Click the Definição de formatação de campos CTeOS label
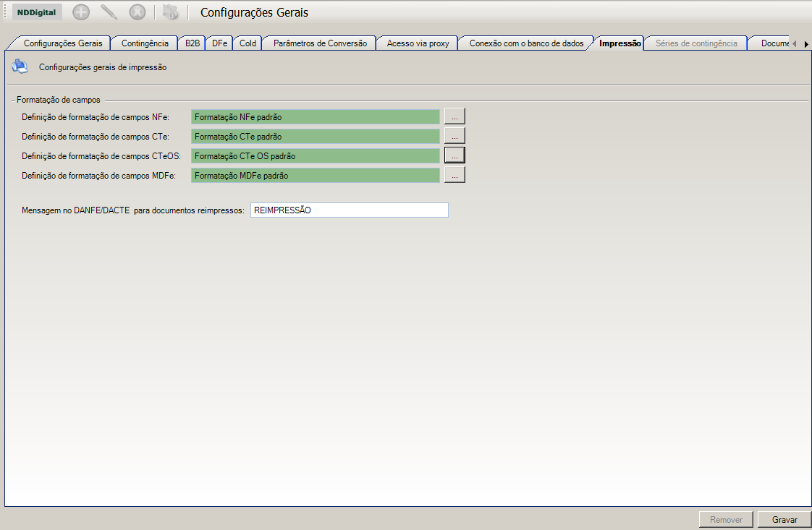Image resolution: width=812 pixels, height=530 pixels. pos(101,155)
